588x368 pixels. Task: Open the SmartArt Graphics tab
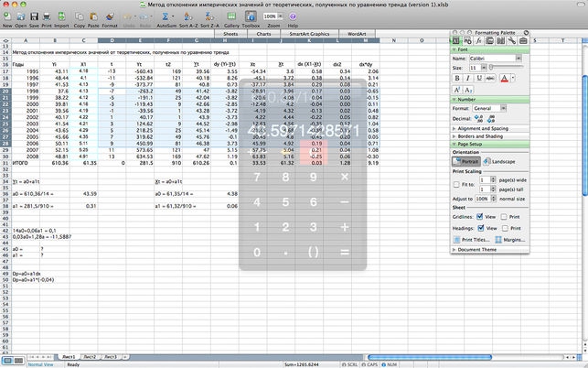pyautogui.click(x=309, y=34)
